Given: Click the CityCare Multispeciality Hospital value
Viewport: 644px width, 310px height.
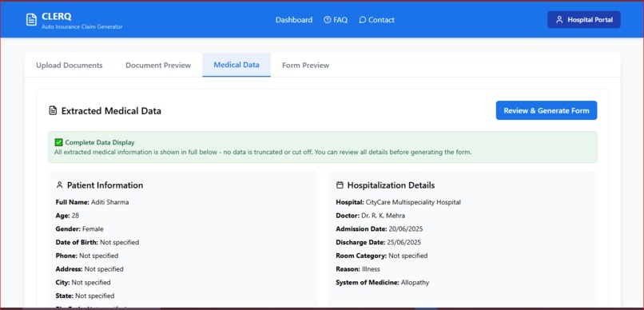Looking at the screenshot, I should click(x=413, y=202).
